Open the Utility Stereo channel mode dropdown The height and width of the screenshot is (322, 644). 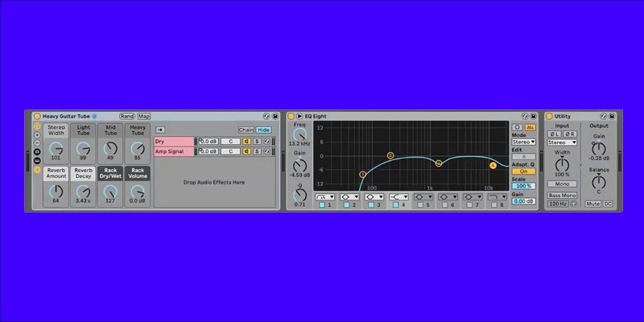pyautogui.click(x=562, y=142)
